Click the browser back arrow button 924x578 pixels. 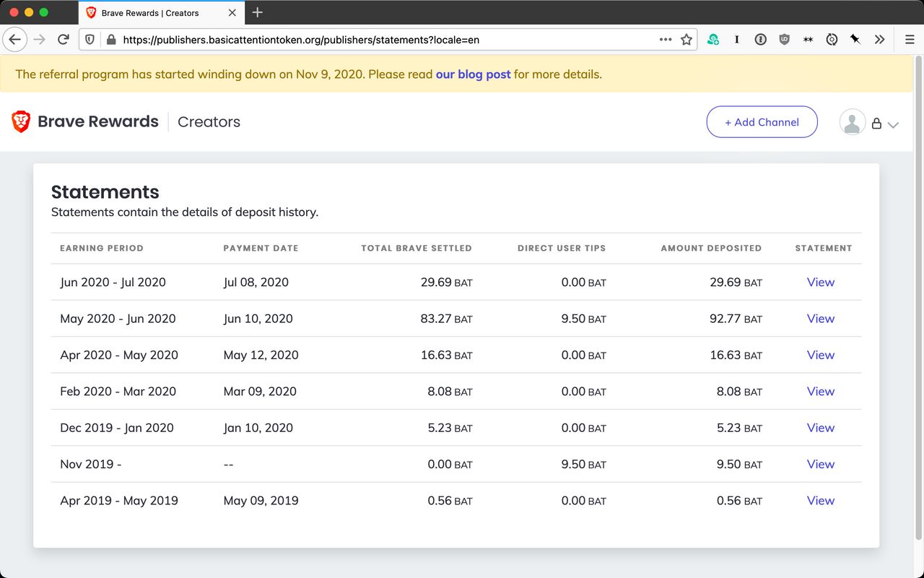[14, 40]
